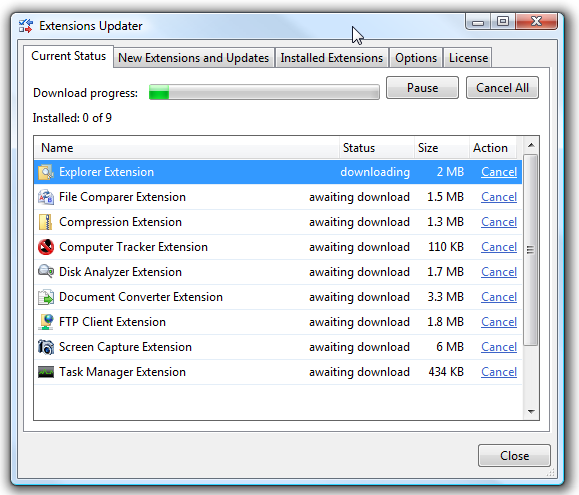Open the Options tab
This screenshot has width=579, height=495.
point(416,58)
